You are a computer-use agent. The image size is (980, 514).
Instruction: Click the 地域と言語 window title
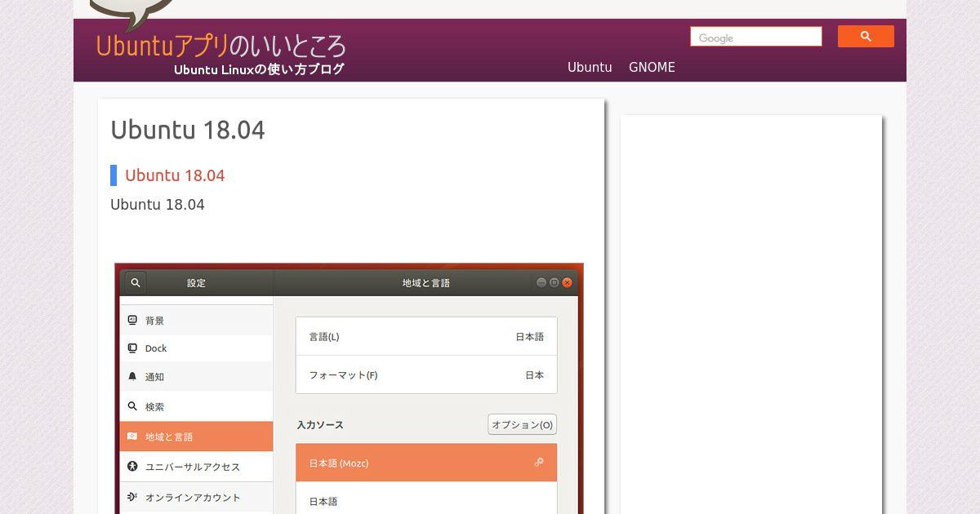point(426,283)
